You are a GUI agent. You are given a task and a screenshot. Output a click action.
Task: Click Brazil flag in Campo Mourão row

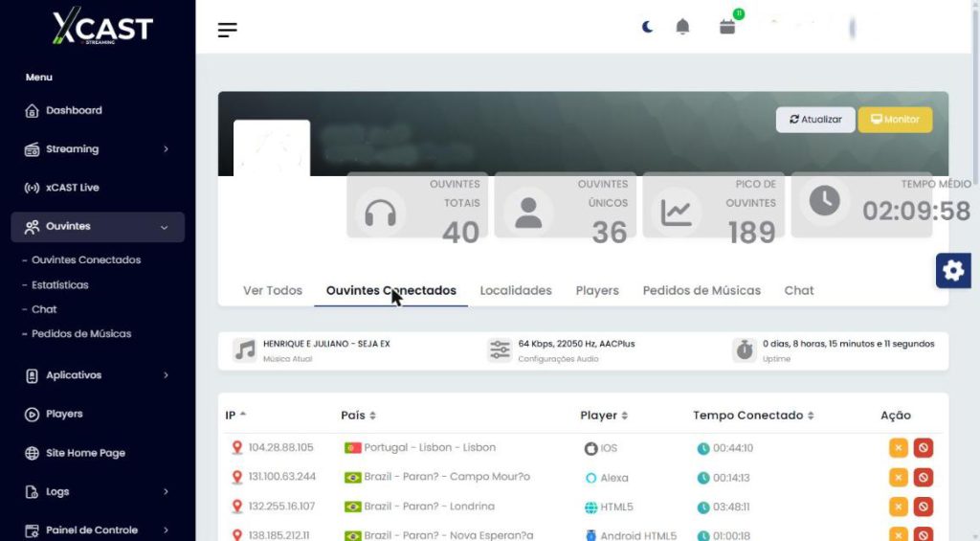point(352,477)
